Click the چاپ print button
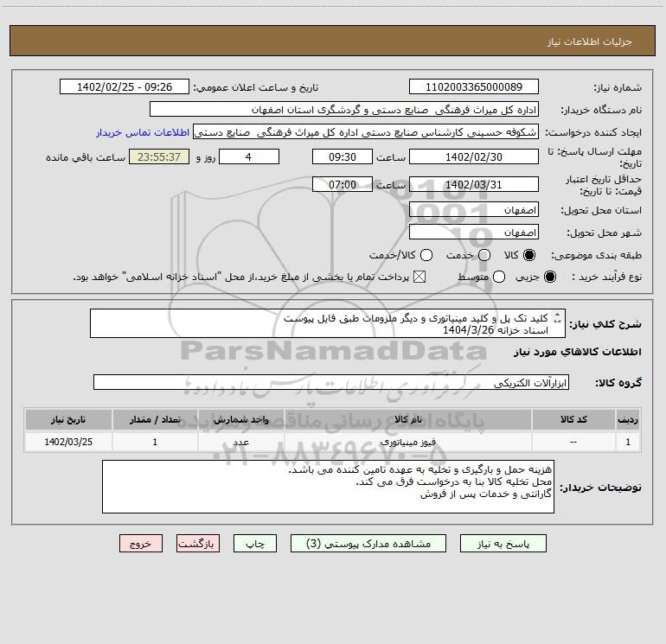666x644 pixels. 255,544
